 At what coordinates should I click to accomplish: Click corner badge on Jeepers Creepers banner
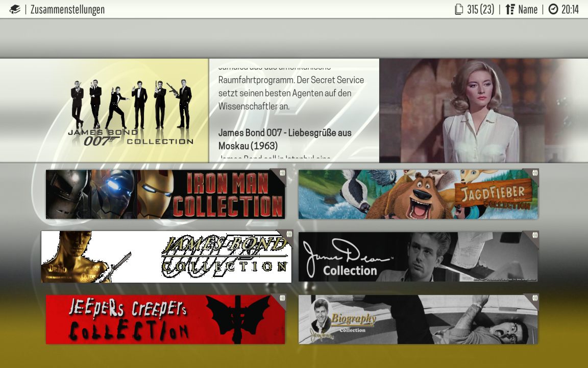click(281, 300)
